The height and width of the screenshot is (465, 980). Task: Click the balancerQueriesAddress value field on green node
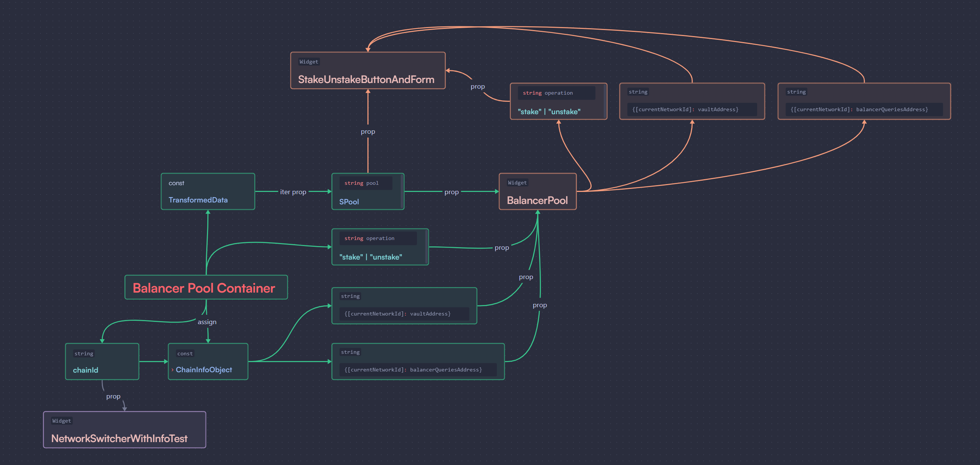(417, 370)
